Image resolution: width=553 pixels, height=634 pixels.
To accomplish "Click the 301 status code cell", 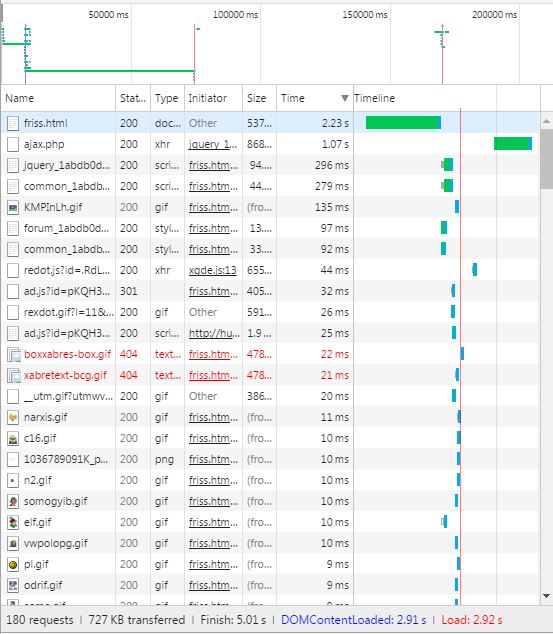I will [129, 291].
